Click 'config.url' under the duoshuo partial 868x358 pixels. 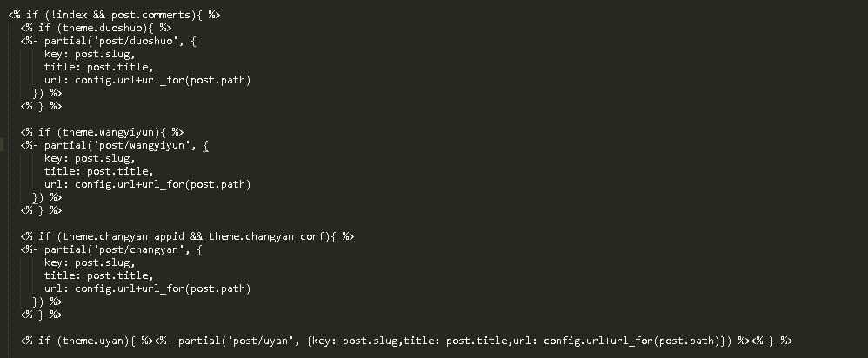(105, 80)
